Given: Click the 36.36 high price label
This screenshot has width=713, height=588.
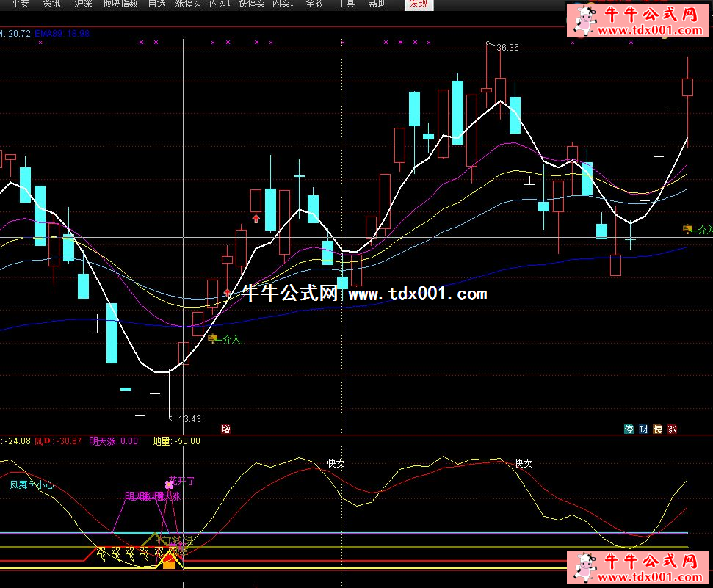Looking at the screenshot, I should click(x=507, y=48).
